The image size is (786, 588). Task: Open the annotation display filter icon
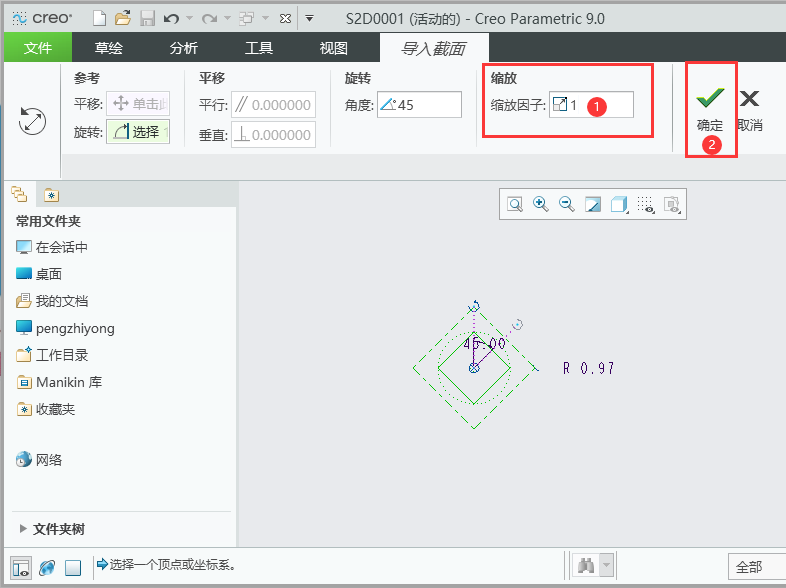pos(672,204)
